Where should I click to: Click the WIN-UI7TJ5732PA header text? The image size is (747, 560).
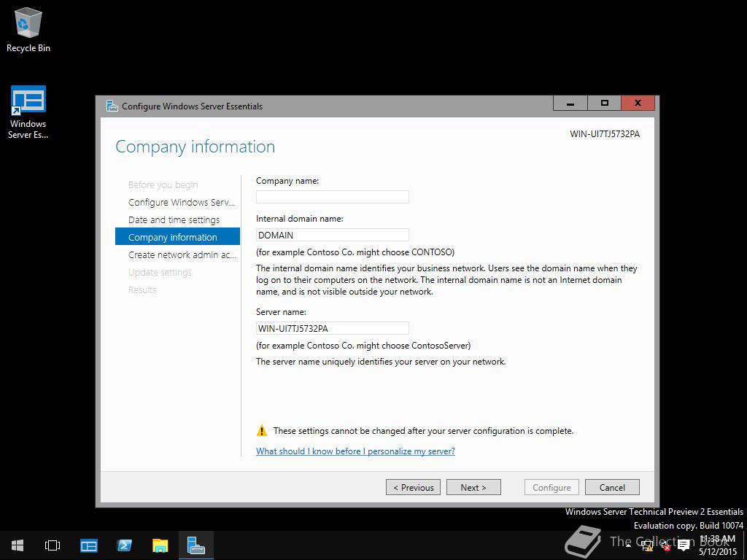coord(605,134)
